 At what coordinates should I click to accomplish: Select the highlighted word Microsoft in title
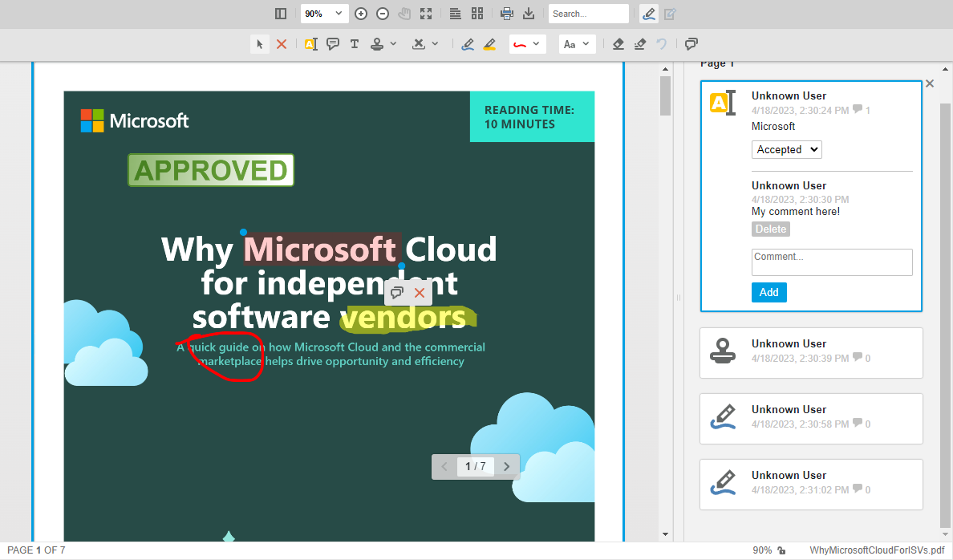pyautogui.click(x=322, y=250)
